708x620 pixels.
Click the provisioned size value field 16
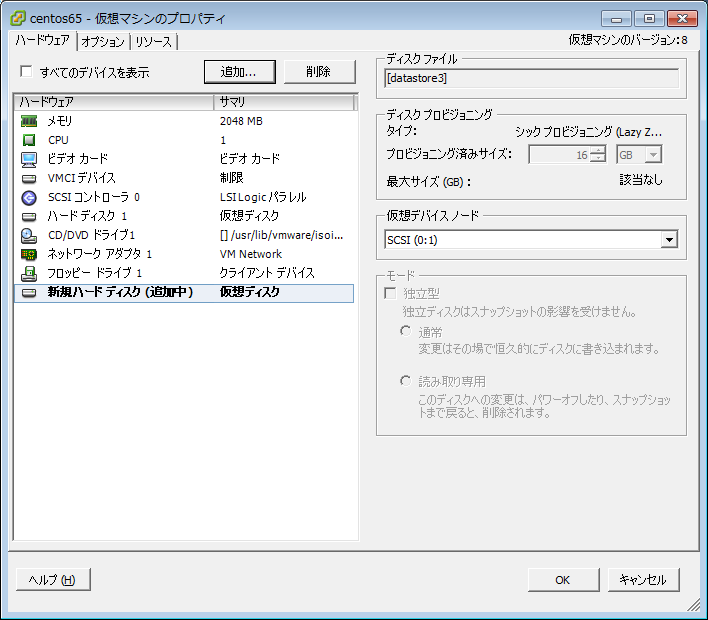coord(560,155)
